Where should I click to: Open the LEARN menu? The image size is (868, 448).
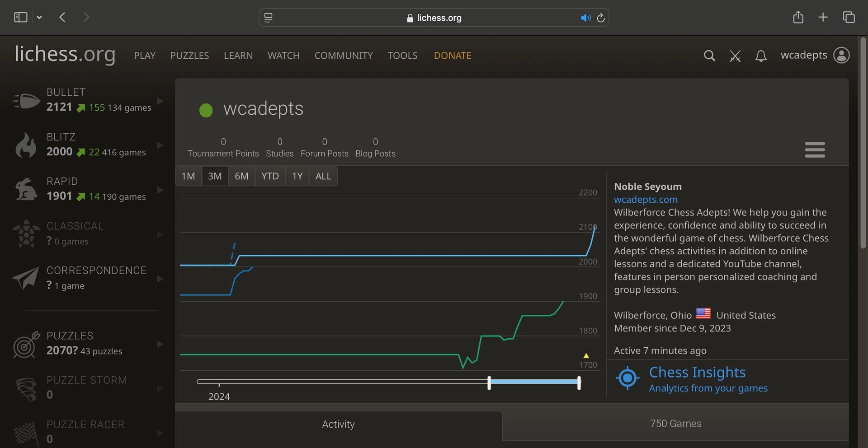tap(238, 56)
